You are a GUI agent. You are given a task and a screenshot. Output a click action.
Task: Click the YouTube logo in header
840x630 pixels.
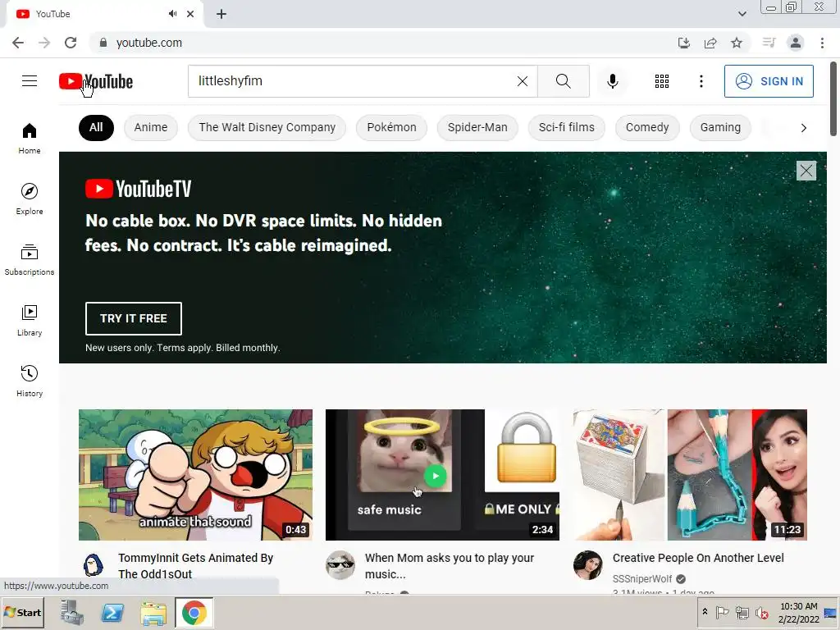(96, 81)
